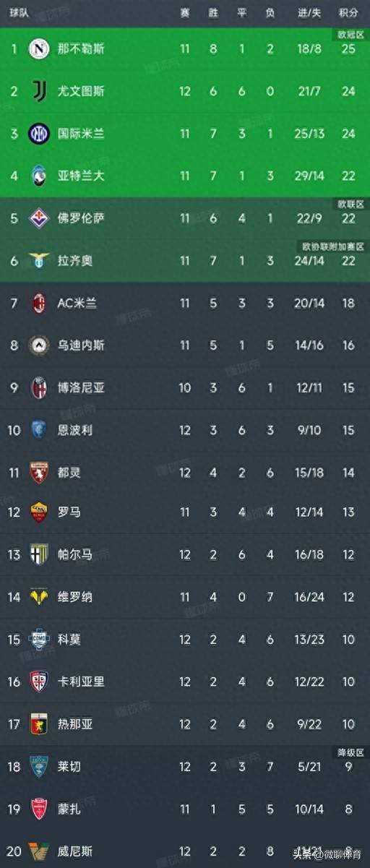Click the Lazio eagle logo
370x868 pixels.
(x=38, y=260)
